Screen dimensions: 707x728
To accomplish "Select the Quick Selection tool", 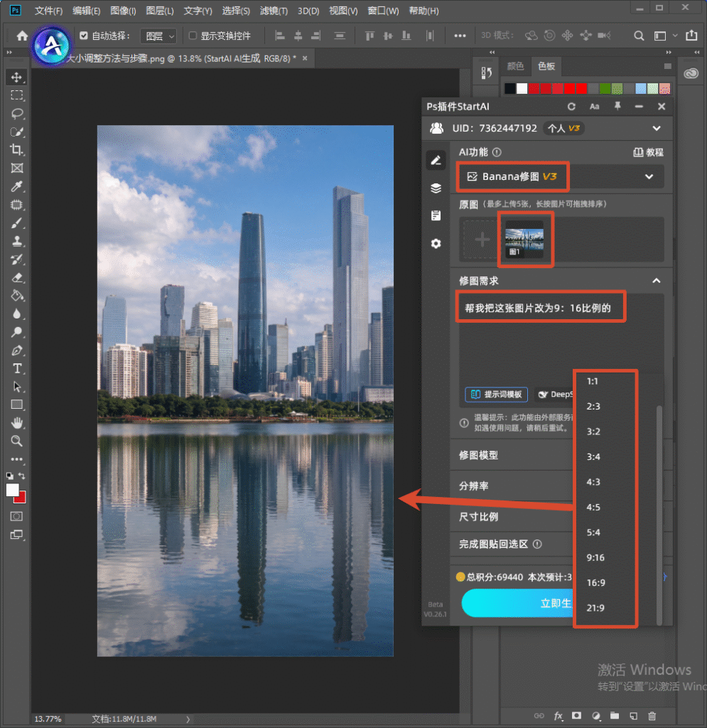I will (17, 132).
